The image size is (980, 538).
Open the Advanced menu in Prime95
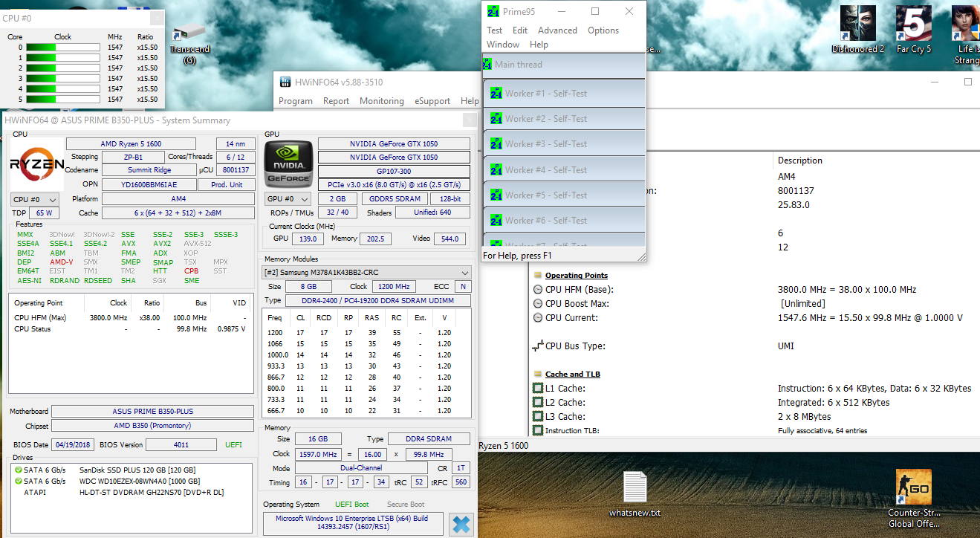point(557,30)
